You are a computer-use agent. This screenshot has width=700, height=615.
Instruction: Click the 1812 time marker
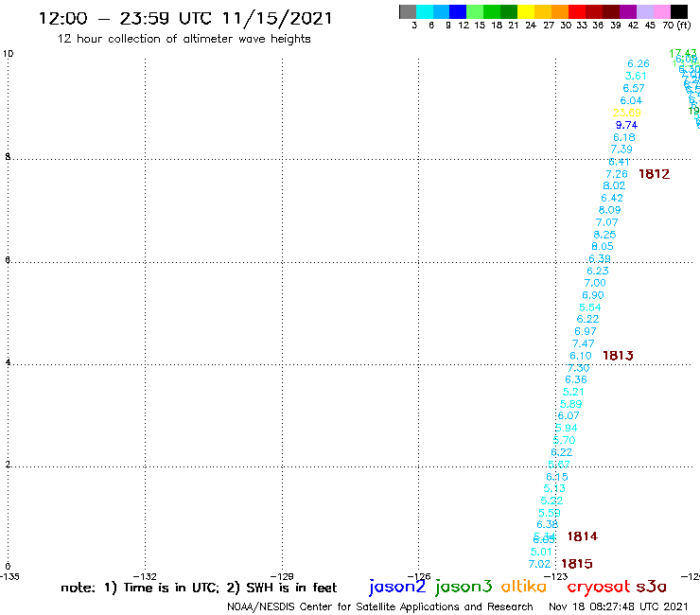654,174
